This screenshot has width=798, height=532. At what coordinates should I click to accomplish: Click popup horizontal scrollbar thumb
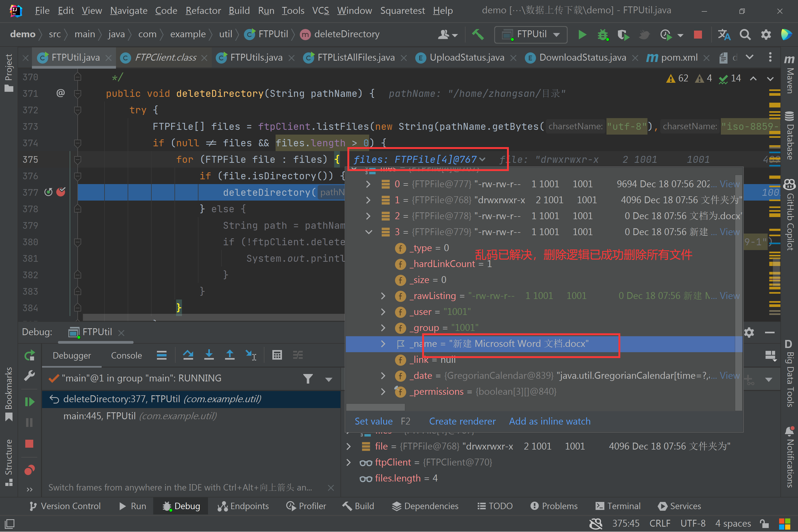[376, 407]
